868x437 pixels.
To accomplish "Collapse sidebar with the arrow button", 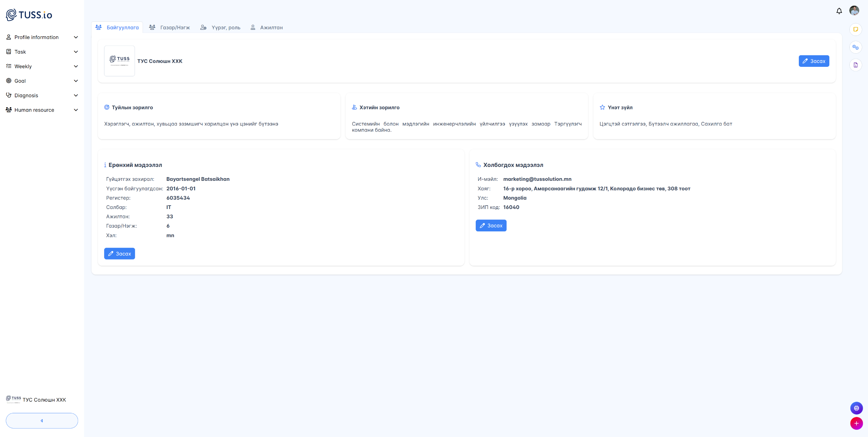I will (42, 420).
